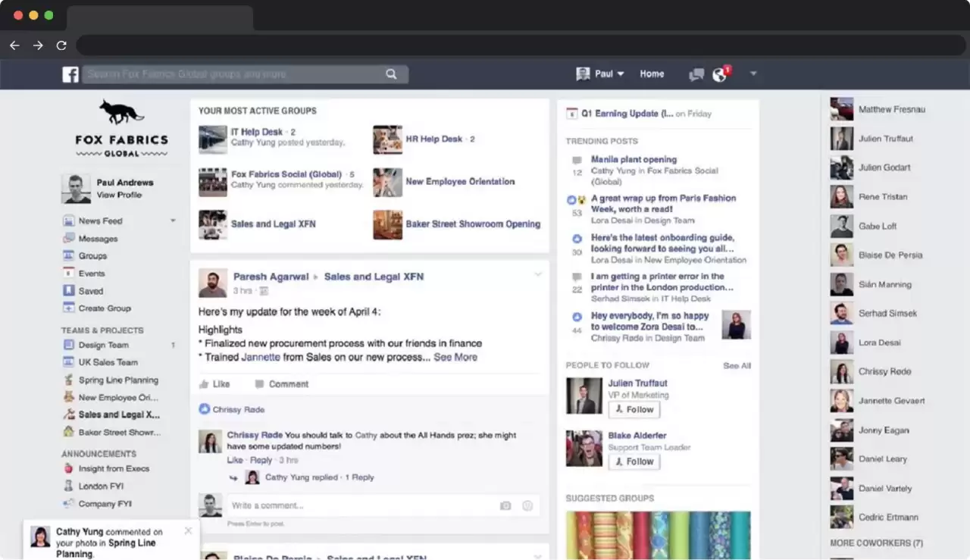Screen dimensions: 970x560
Task: Open the Messages chat icon in the top bar
Action: pyautogui.click(x=696, y=74)
